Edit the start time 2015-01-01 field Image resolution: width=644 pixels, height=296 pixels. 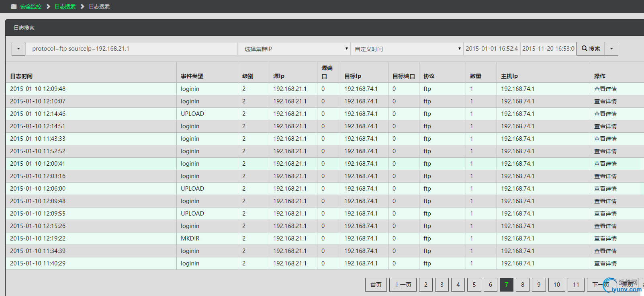click(x=492, y=49)
